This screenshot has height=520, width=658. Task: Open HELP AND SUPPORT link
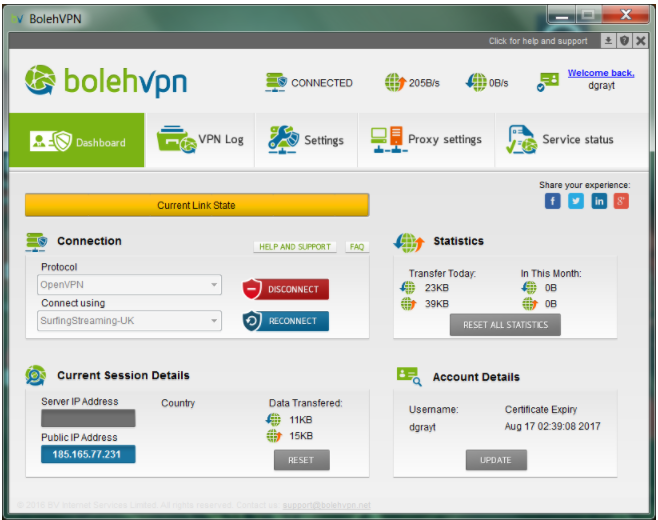click(295, 247)
